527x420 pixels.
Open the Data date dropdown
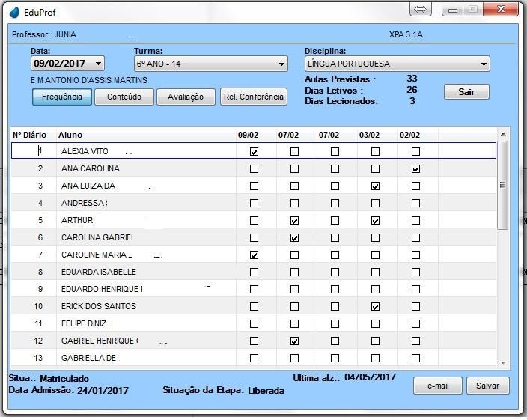coord(99,64)
